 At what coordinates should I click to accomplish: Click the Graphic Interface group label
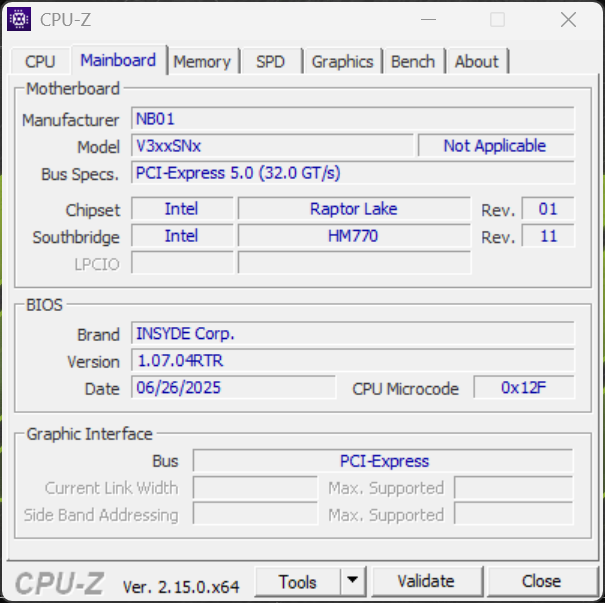point(90,434)
